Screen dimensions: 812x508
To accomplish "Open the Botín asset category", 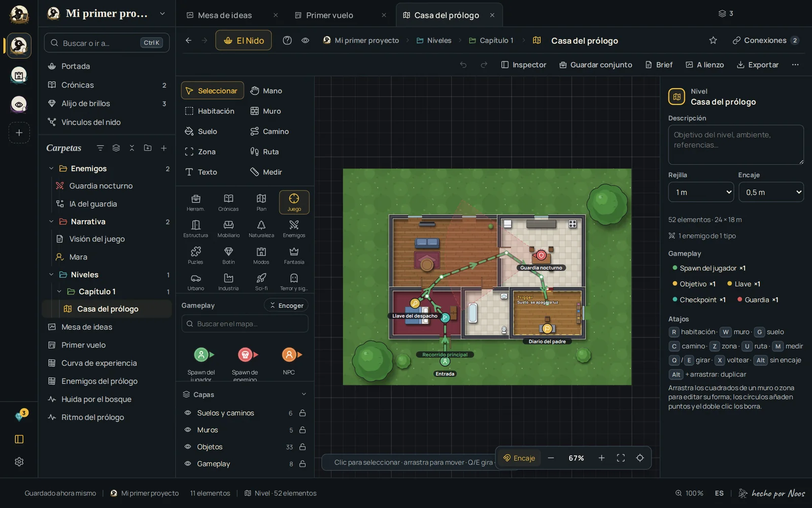I will point(228,255).
